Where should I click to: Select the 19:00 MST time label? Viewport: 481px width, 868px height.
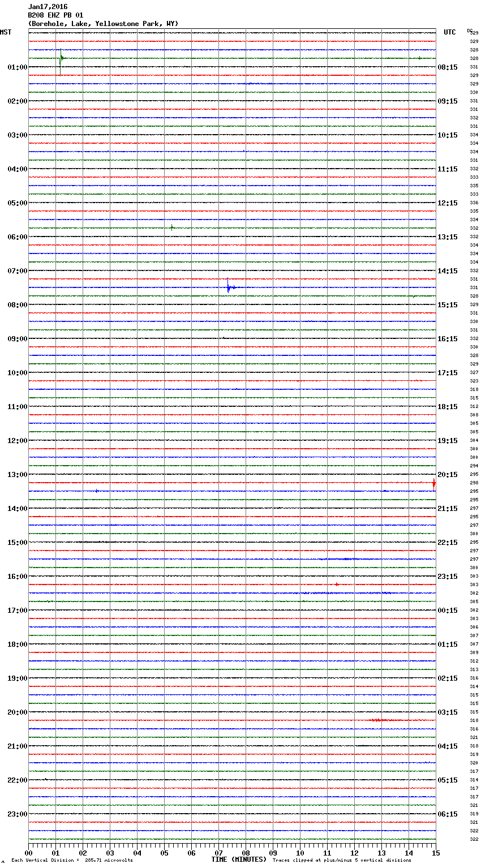(17, 678)
